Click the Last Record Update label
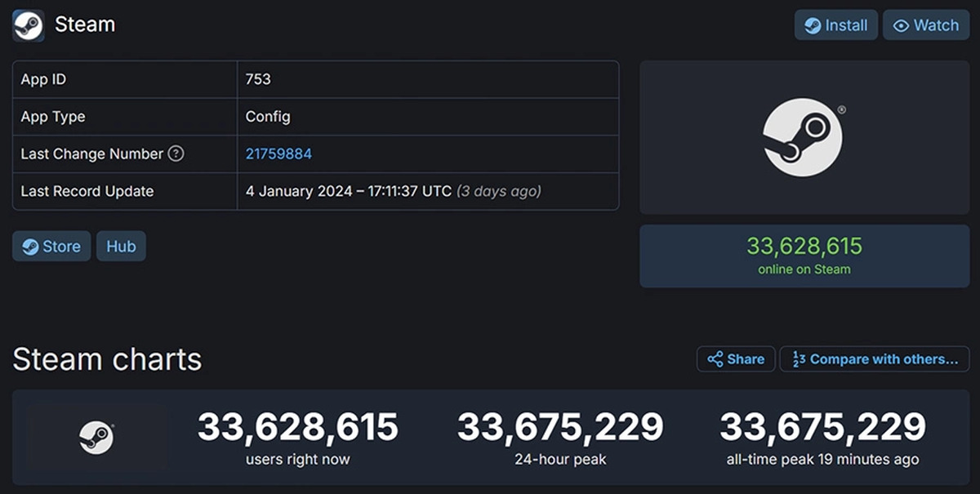 pyautogui.click(x=87, y=191)
